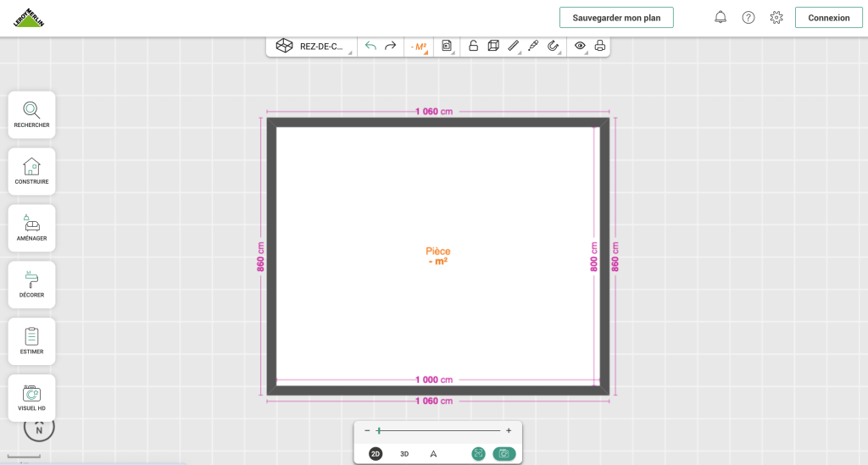Click the left 860 cm dimension
Image resolution: width=868 pixels, height=465 pixels.
[x=261, y=257]
